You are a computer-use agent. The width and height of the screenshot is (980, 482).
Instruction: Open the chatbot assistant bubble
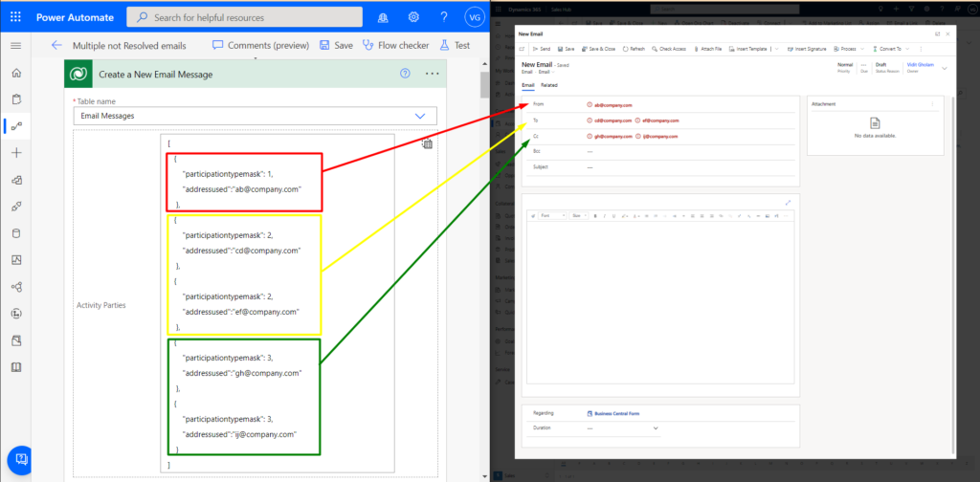click(x=21, y=460)
